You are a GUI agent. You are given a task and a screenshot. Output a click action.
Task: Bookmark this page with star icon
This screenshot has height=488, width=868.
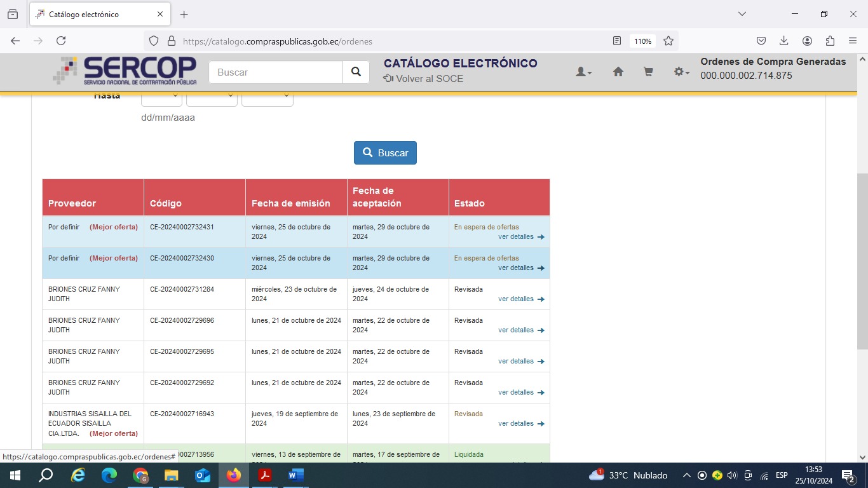[668, 41]
